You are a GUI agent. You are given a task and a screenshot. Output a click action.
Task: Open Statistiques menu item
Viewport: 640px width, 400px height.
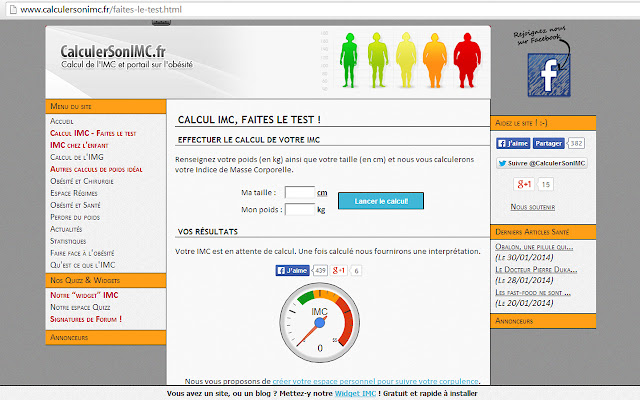click(x=68, y=241)
